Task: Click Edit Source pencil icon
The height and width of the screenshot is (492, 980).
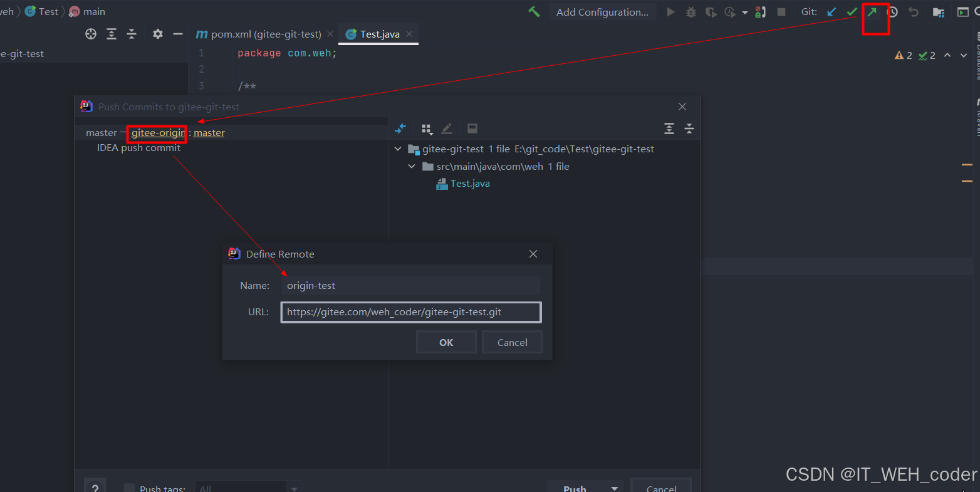Action: (x=447, y=128)
